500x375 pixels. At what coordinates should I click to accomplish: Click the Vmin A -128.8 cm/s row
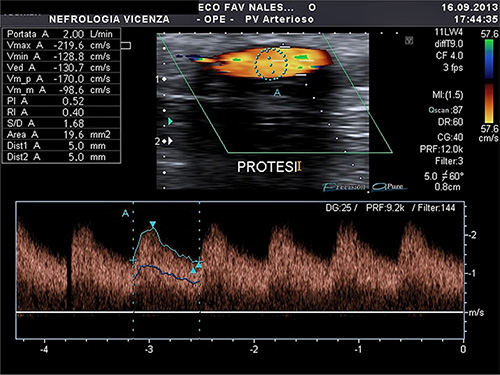[61, 56]
